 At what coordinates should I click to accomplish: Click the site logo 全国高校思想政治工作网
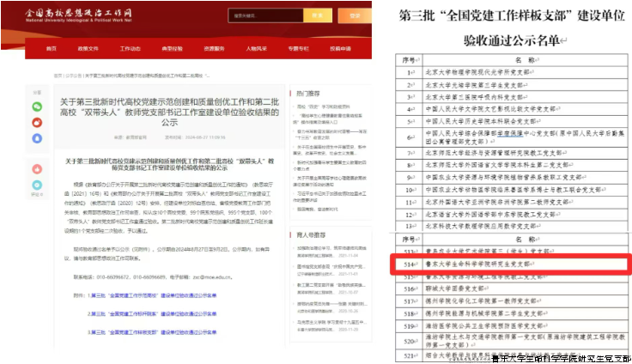(79, 15)
